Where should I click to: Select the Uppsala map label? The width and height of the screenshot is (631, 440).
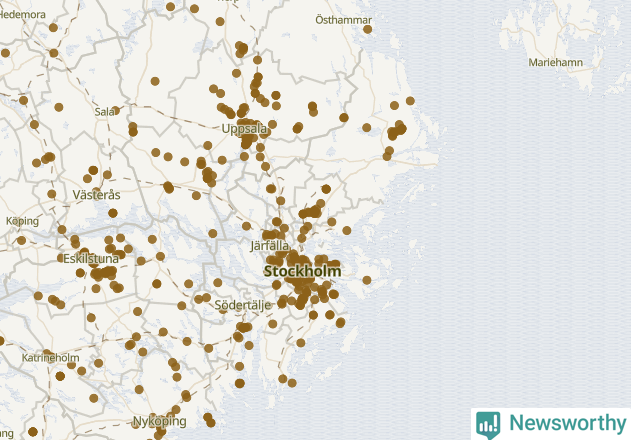(x=244, y=129)
